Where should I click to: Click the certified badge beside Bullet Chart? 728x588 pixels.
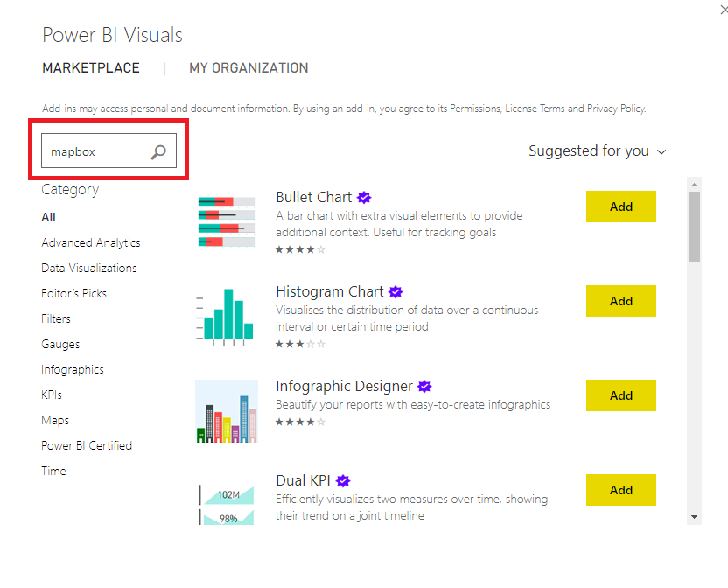pos(364,198)
